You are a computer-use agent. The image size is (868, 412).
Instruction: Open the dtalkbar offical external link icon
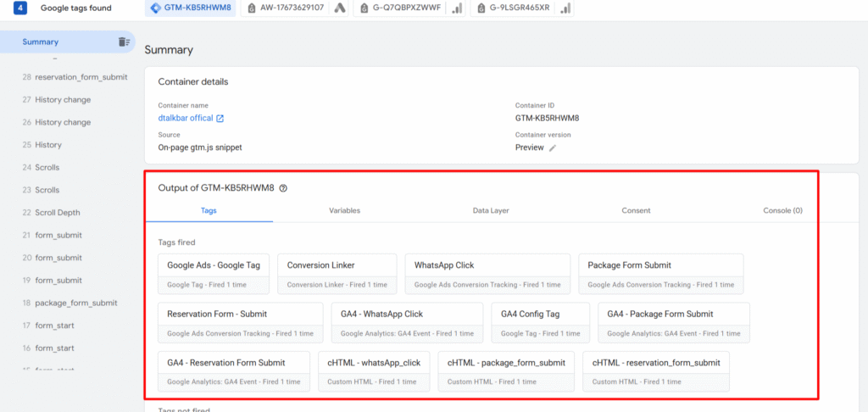[220, 119]
